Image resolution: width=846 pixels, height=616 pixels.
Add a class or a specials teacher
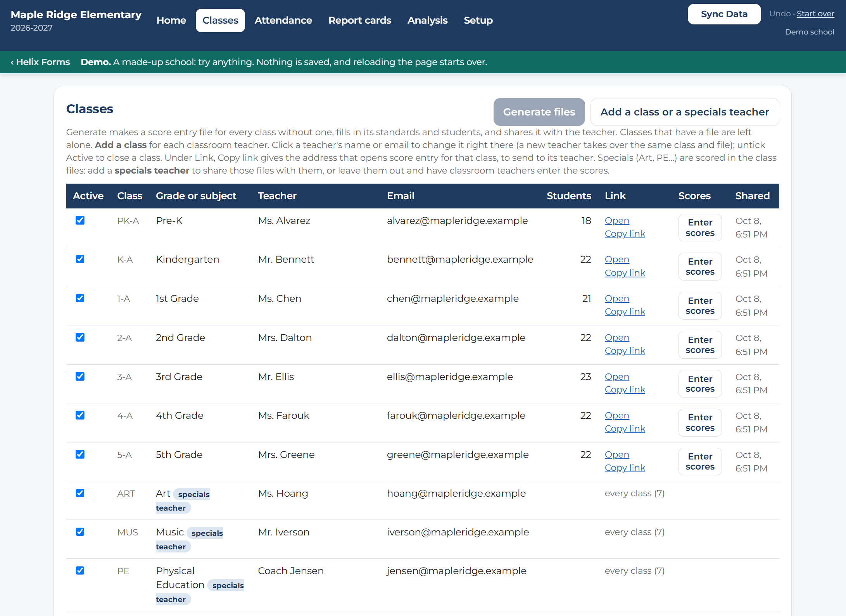pos(684,112)
